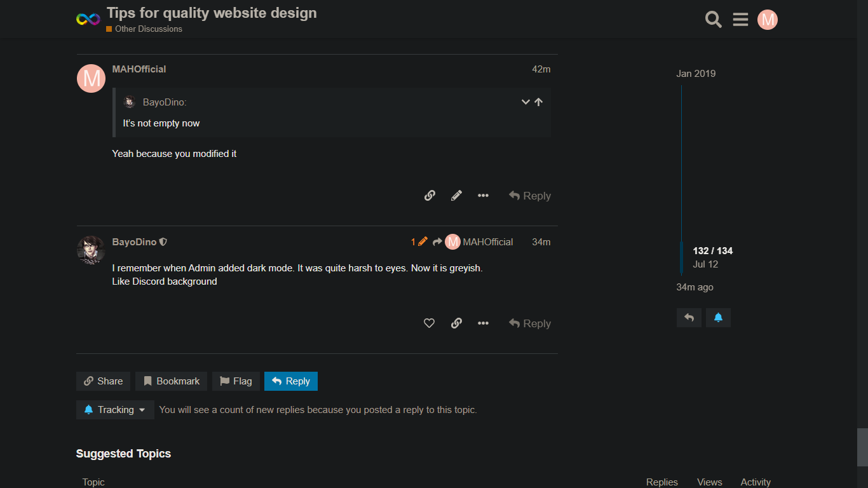Screen dimensions: 868x488
Task: Show more actions on MAHOfficial's post
Action: point(483,196)
